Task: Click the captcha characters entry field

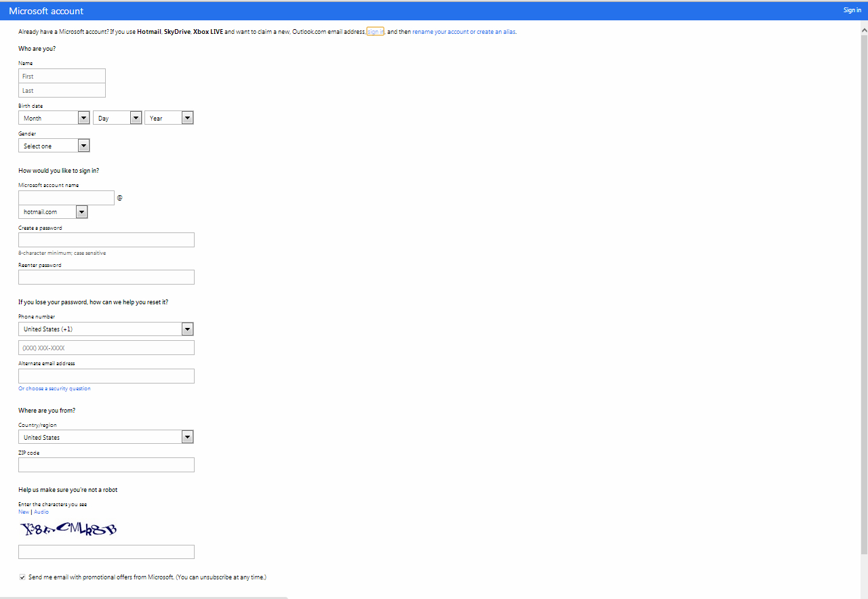Action: pyautogui.click(x=106, y=552)
